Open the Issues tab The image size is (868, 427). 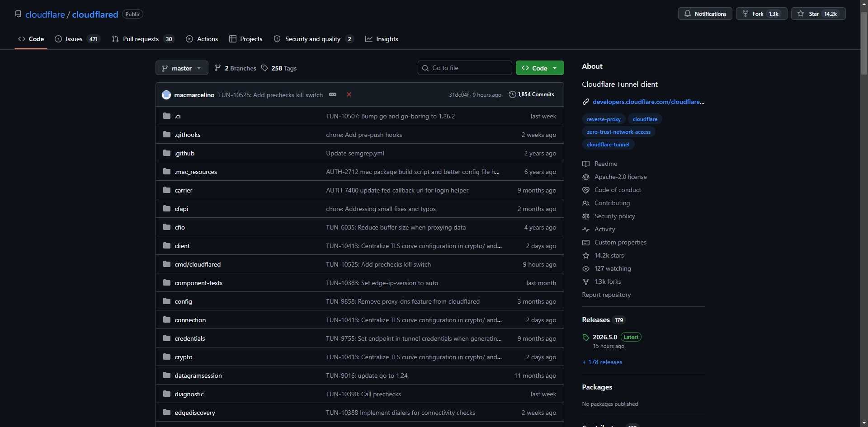pos(77,39)
